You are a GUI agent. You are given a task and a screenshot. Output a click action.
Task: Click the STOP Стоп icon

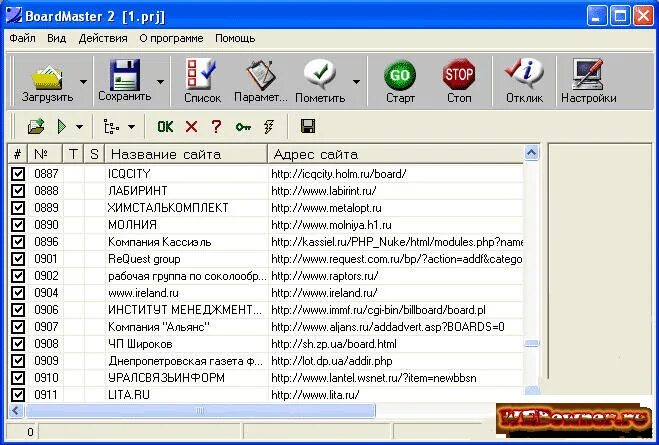click(x=459, y=74)
